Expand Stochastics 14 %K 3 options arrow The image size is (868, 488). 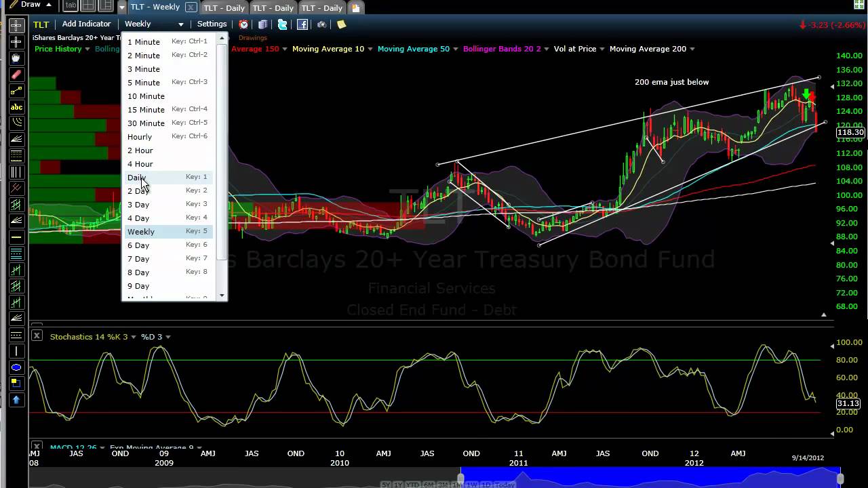[134, 337]
